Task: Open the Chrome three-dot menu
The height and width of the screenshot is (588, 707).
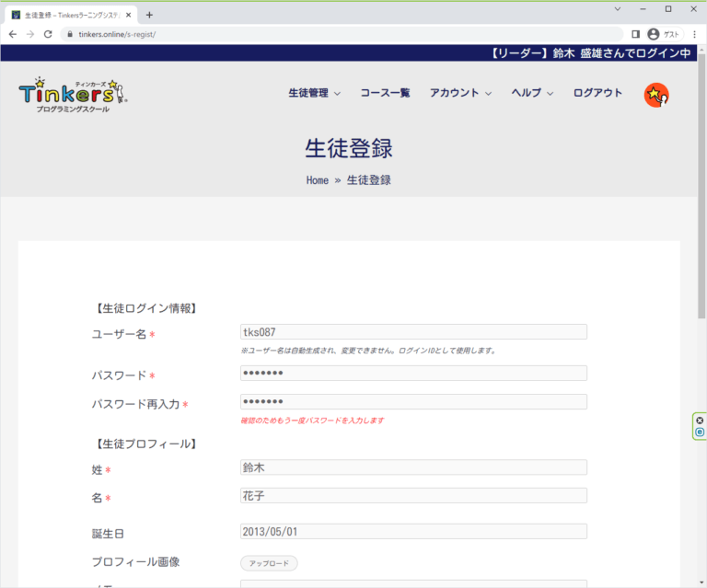Action: [694, 34]
